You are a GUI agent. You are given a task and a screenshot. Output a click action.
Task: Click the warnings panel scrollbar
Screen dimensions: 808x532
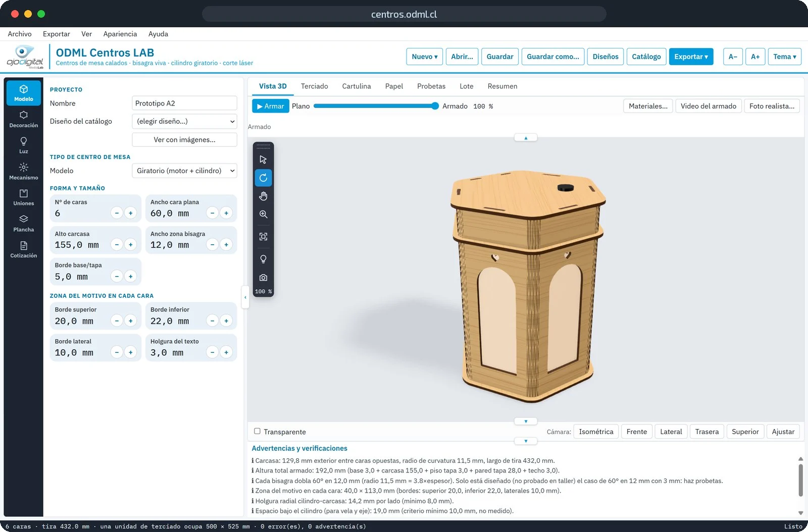point(800,481)
